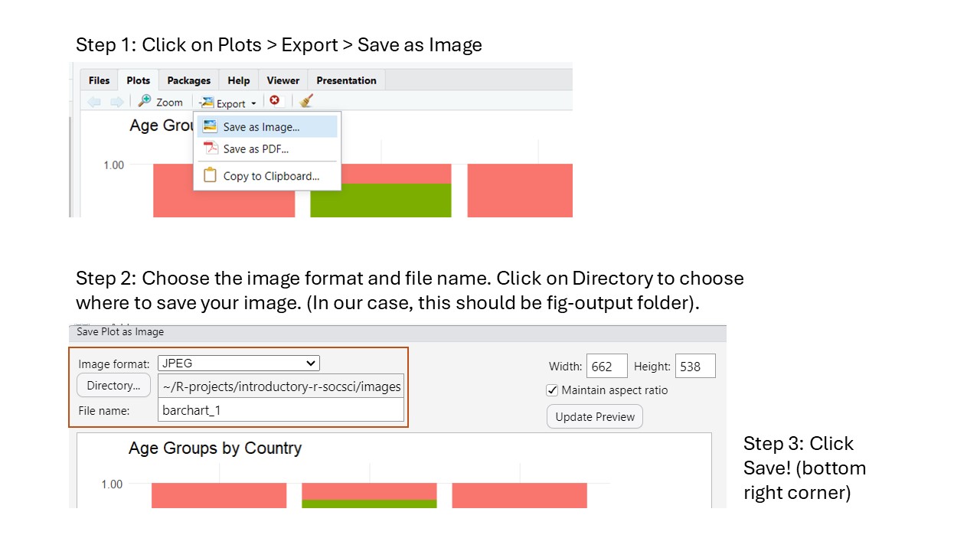Click the Width value field
Viewport: 980px width, 551px height.
coord(606,367)
